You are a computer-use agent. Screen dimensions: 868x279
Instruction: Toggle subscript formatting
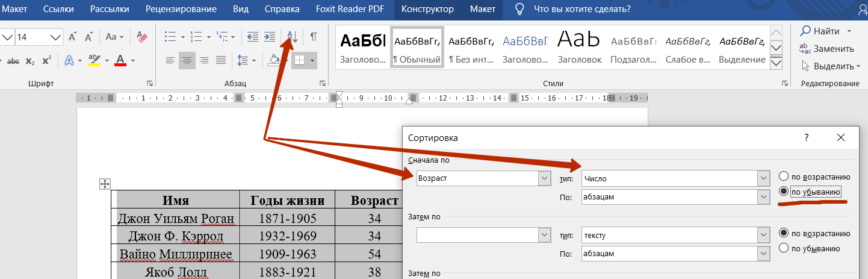30,60
